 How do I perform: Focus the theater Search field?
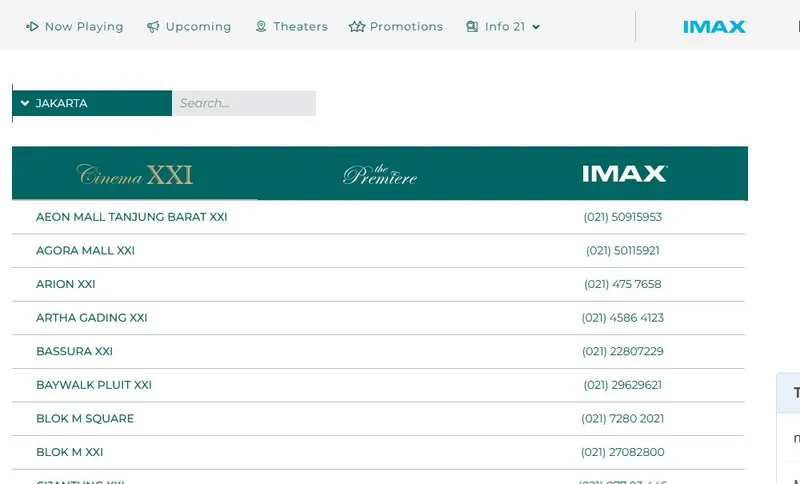click(244, 104)
